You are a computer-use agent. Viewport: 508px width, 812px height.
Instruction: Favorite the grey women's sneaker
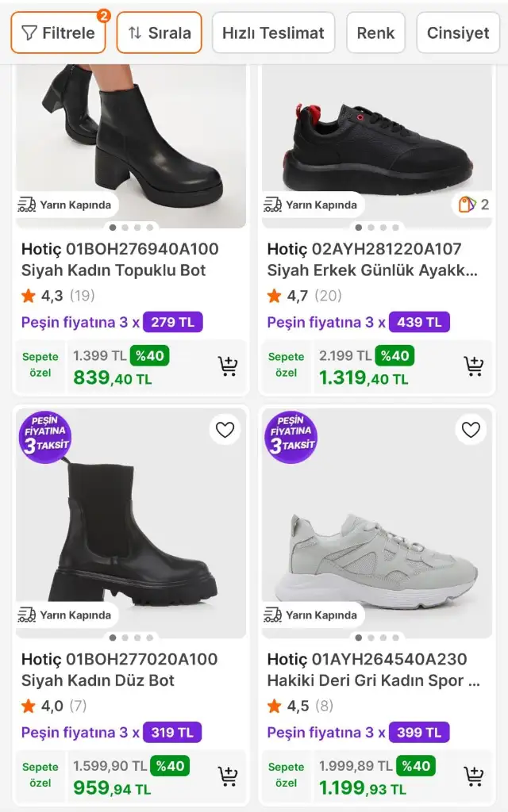(471, 430)
